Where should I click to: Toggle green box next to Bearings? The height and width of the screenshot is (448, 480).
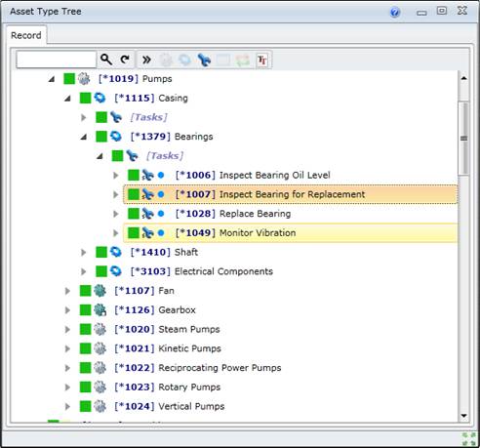(x=101, y=137)
